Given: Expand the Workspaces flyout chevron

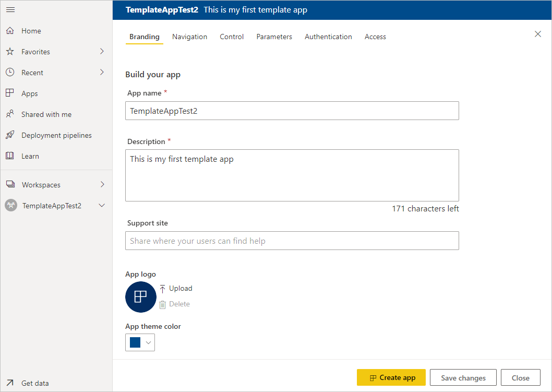Looking at the screenshot, I should pyautogui.click(x=102, y=185).
